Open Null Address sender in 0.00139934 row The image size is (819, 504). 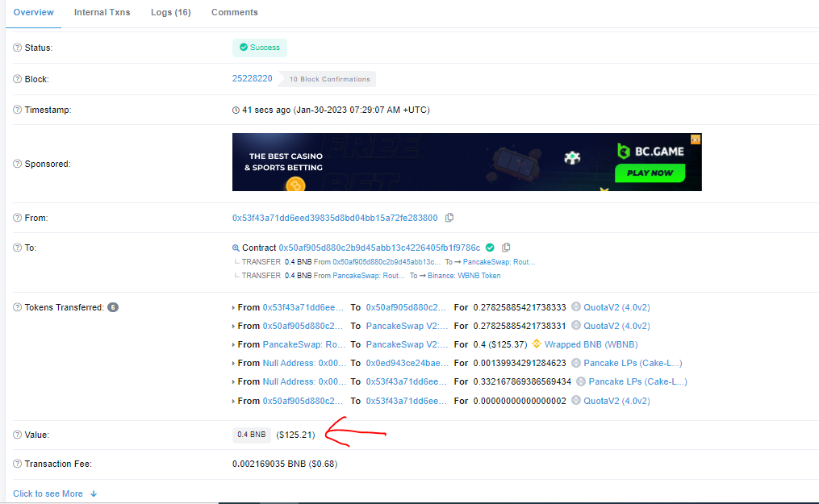[x=304, y=363]
